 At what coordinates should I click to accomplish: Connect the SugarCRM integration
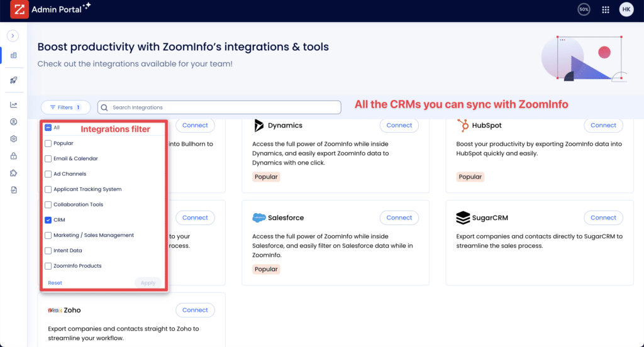(x=603, y=218)
